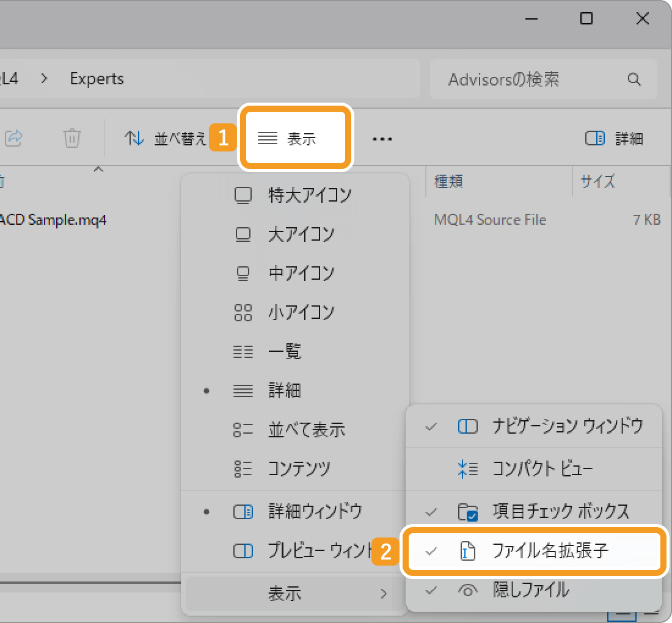
Task: Choose 並べて表示 tiles view
Action: coord(295,430)
